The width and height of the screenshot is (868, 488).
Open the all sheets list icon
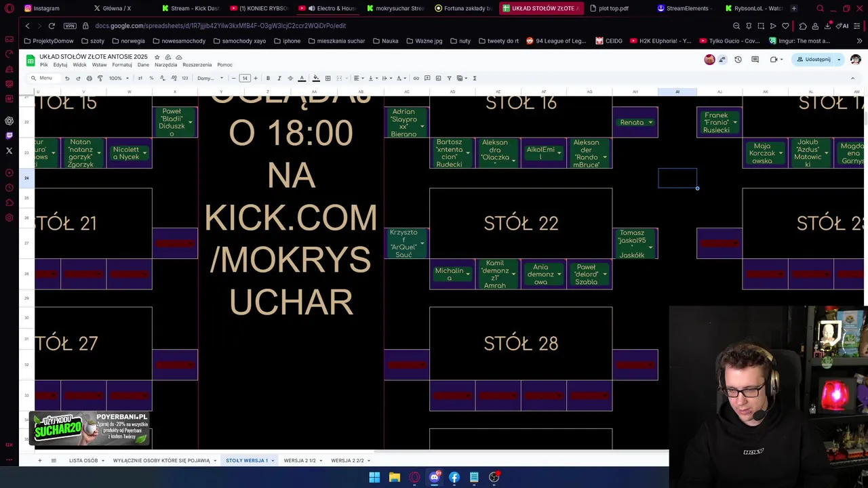54,461
